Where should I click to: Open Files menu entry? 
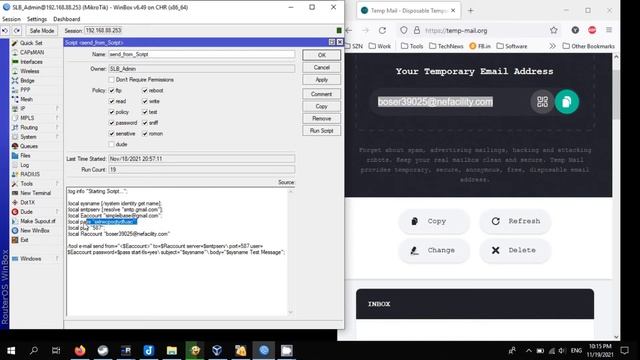pos(25,156)
